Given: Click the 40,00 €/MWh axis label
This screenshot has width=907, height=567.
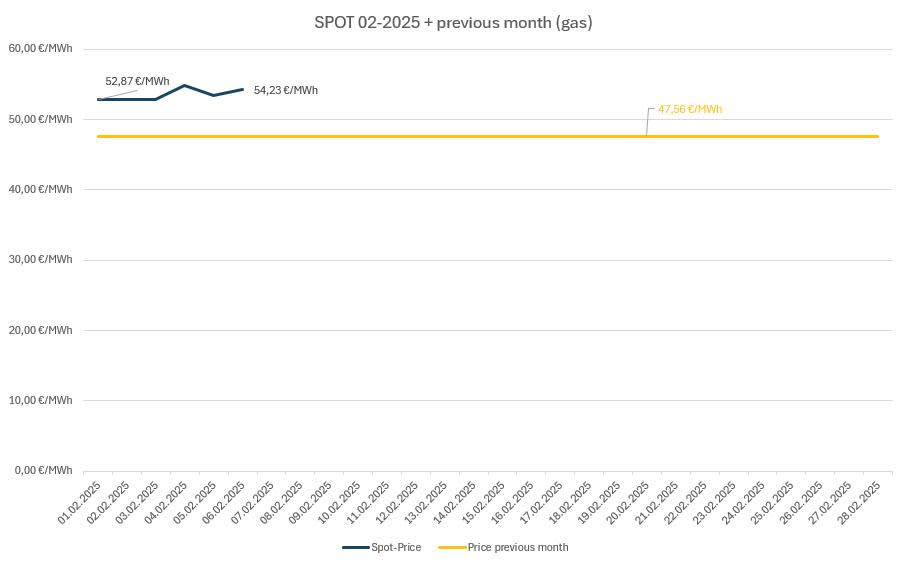Looking at the screenshot, I should pyautogui.click(x=40, y=189).
